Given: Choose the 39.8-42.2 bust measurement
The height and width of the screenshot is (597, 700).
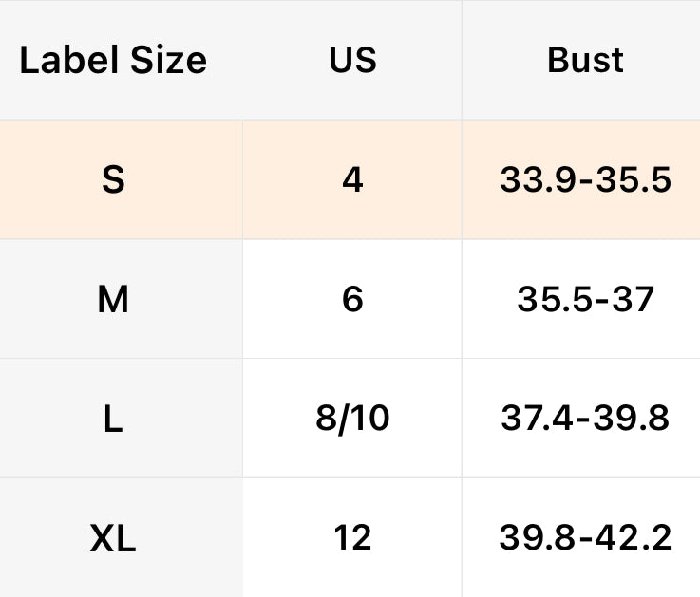Looking at the screenshot, I should coord(585,539).
